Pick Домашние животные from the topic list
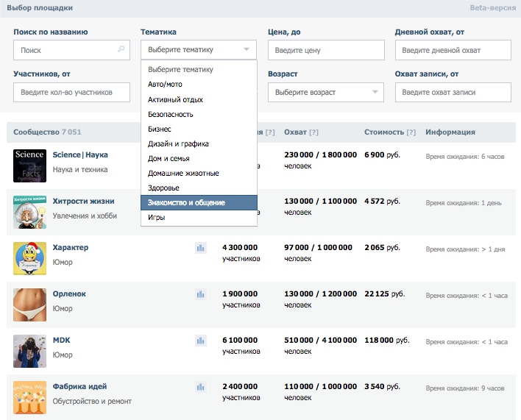The height and width of the screenshot is (420, 521). (199, 173)
